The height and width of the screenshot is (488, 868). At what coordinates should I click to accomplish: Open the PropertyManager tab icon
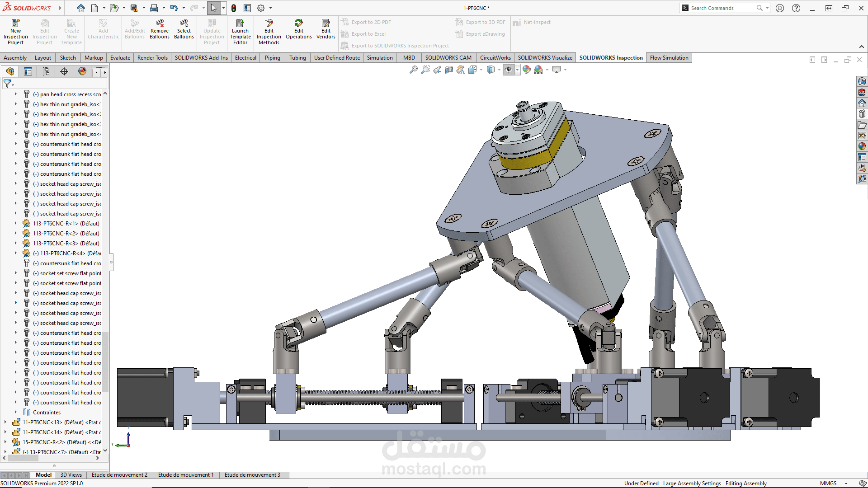(28, 71)
